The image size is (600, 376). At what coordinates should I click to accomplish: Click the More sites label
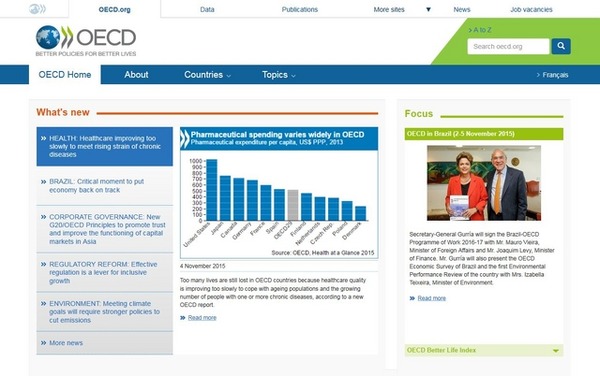point(389,10)
